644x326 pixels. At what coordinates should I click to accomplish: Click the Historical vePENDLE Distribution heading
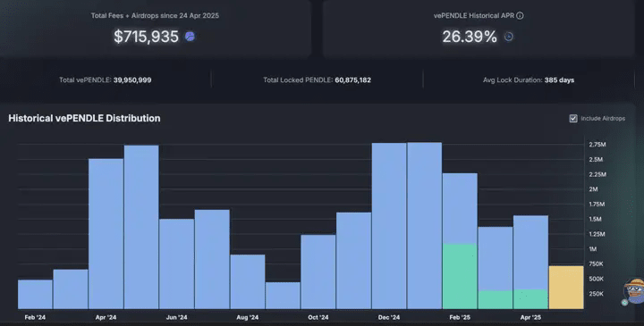point(85,118)
